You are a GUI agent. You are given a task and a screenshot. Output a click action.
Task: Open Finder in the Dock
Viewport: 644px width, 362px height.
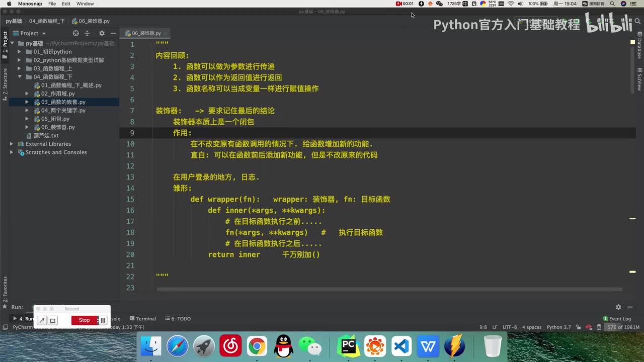pos(151,346)
